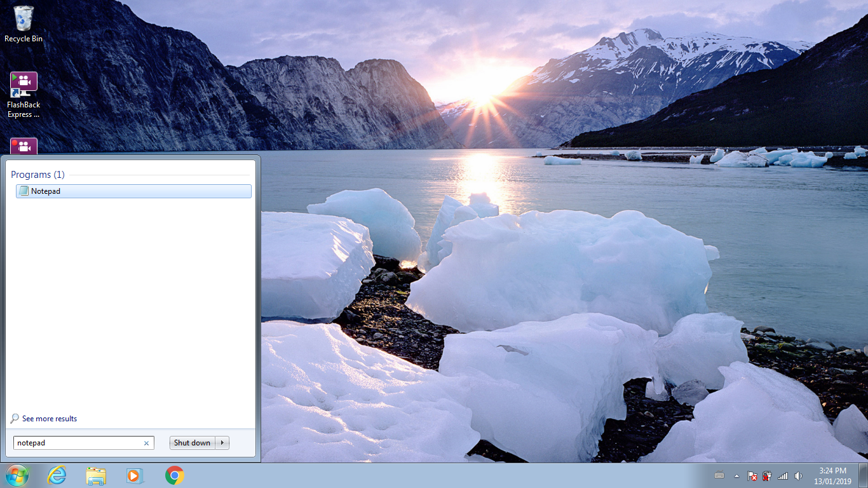Open the Action Center flag icon
The image size is (868, 488).
(752, 475)
